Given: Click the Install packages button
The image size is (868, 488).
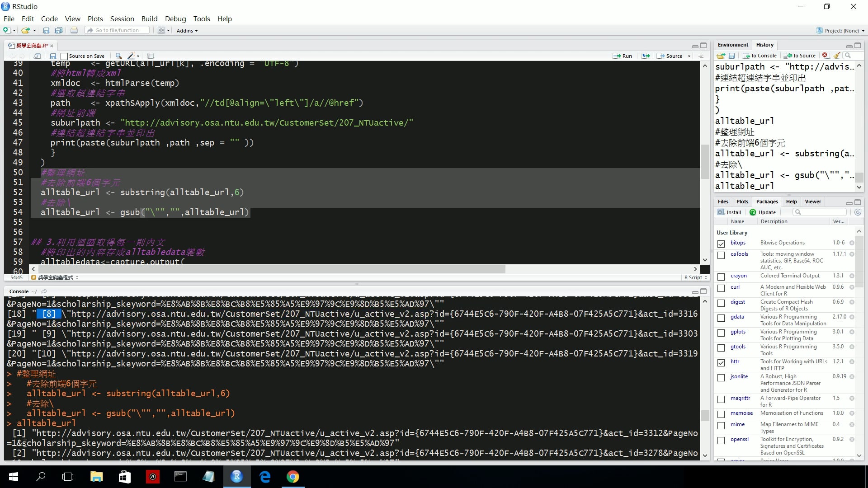Looking at the screenshot, I should click(x=729, y=212).
